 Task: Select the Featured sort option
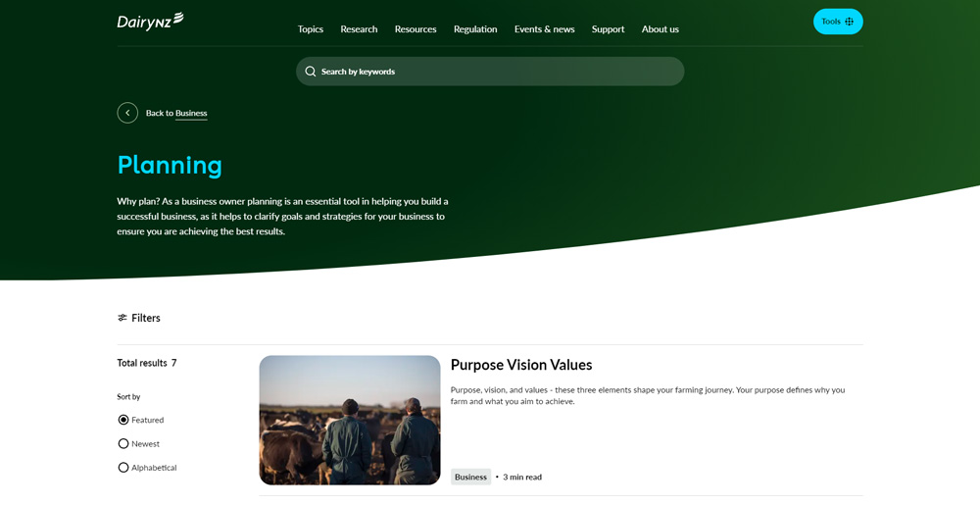pyautogui.click(x=141, y=420)
